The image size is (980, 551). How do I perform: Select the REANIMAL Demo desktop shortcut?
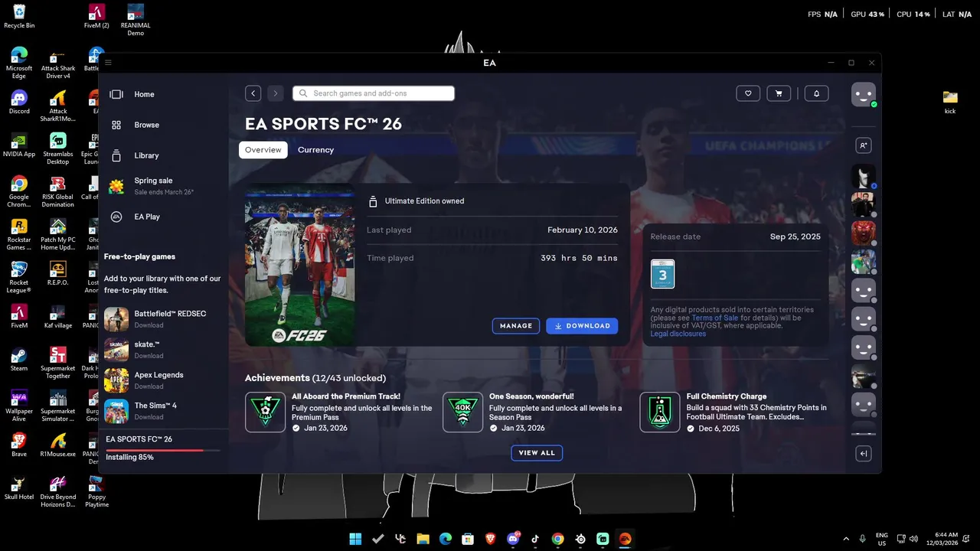[x=136, y=20]
